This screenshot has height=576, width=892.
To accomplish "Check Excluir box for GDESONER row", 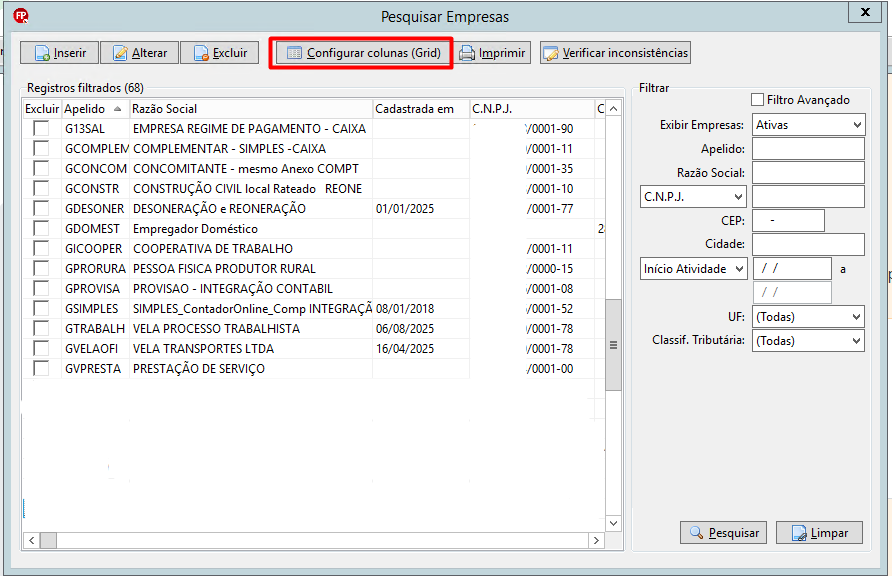I will [x=41, y=209].
